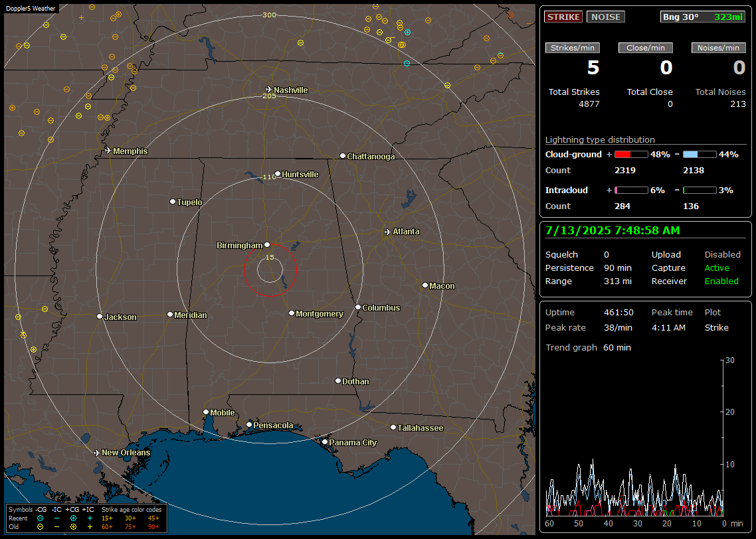Click the Peak time value 4:11 AM
The width and height of the screenshot is (756, 539).
668,327
